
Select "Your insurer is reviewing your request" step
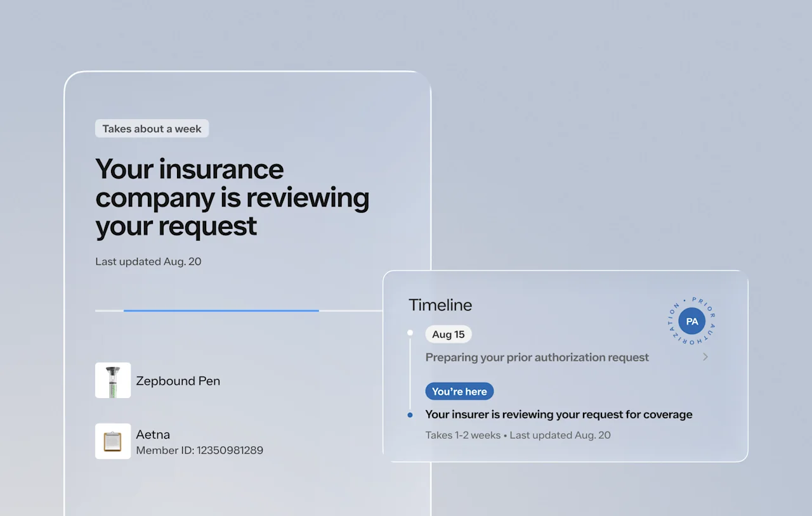point(558,415)
